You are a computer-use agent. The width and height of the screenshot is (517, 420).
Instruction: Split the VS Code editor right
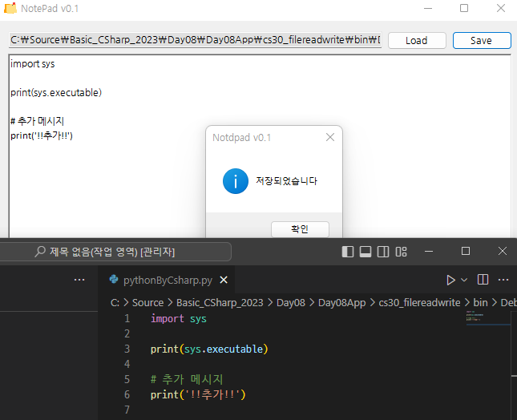pyautogui.click(x=483, y=280)
